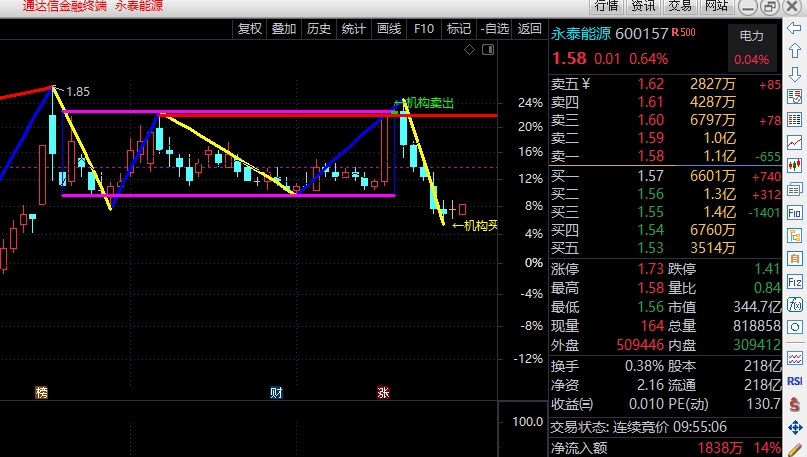This screenshot has width=807, height=457.
Task: Open the 复权 toolbar option
Action: [250, 29]
